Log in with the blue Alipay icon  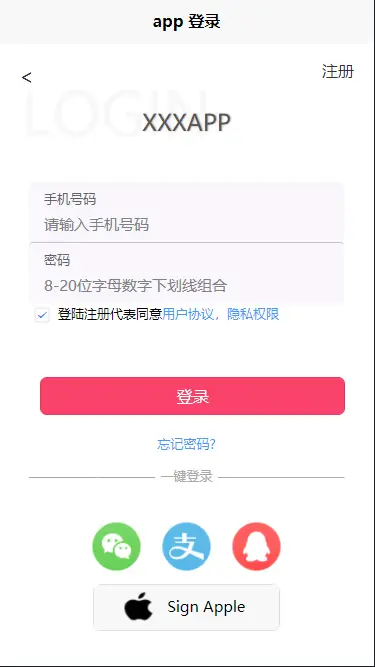click(x=186, y=546)
